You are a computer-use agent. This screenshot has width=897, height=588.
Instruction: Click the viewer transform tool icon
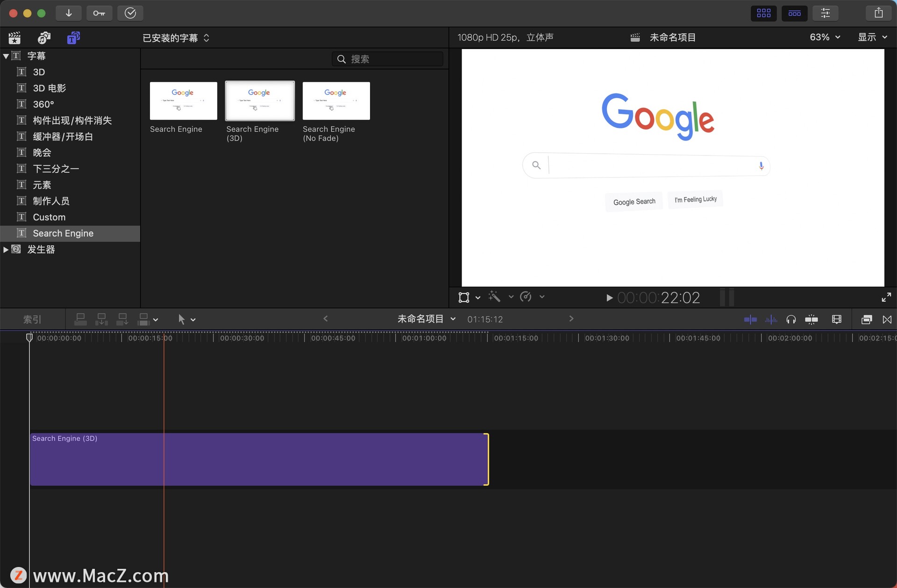click(464, 298)
